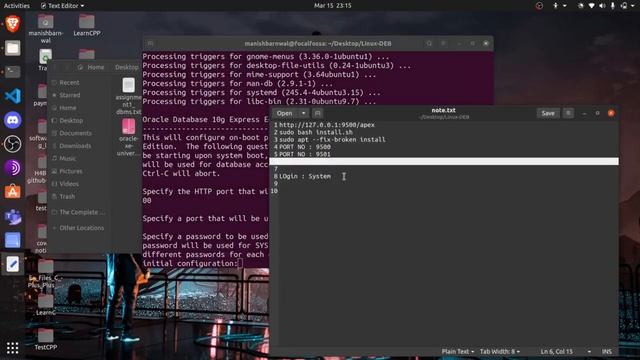Screen dimensions: 640x360
Task: Click the Wi-Fi status icon
Action: [591, 6]
